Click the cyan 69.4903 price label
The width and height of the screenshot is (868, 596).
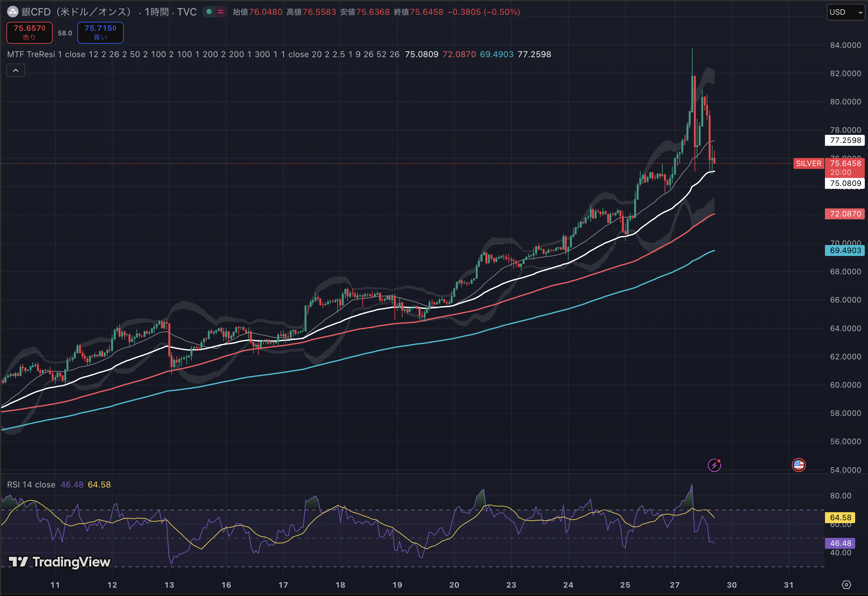tap(845, 250)
